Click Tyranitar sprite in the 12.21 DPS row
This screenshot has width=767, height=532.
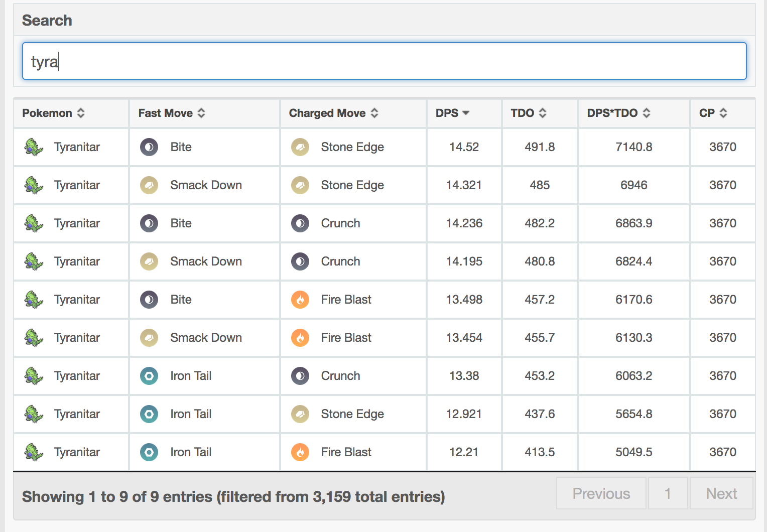34,452
